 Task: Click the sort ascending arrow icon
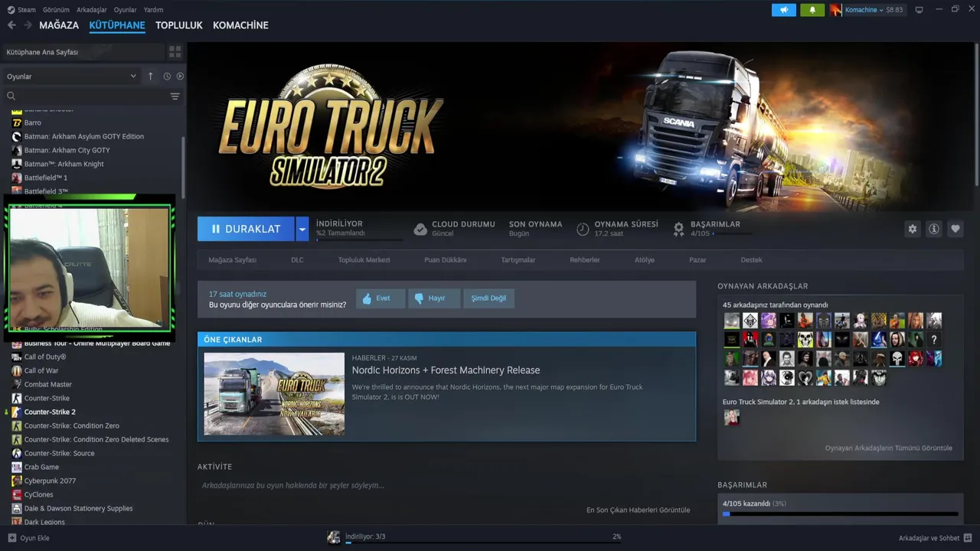[150, 76]
